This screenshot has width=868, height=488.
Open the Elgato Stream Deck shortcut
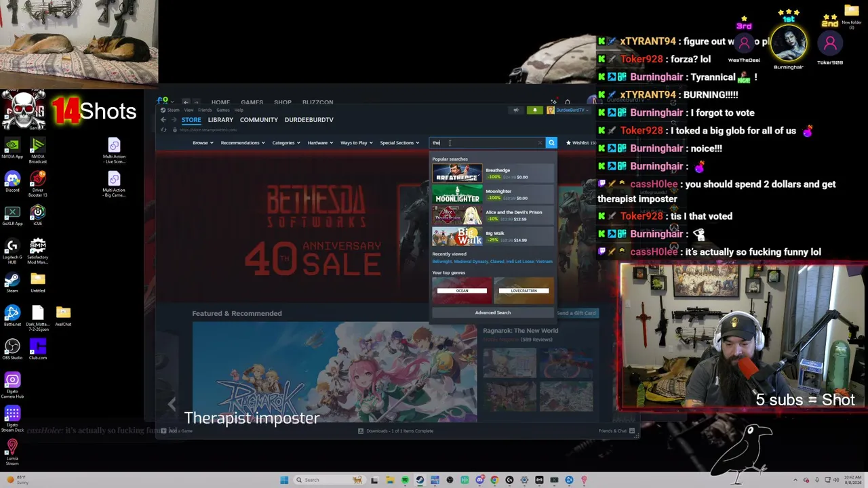12,418
